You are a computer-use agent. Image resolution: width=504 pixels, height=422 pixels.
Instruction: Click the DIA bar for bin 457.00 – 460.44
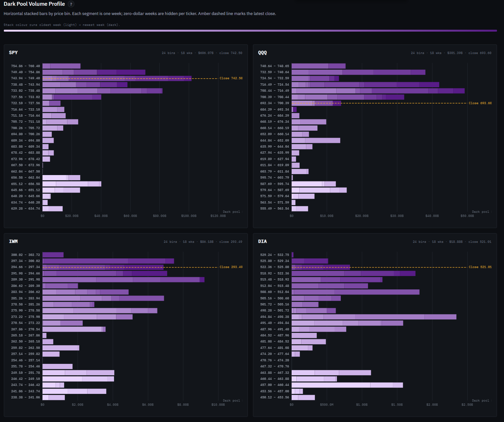tap(347, 385)
